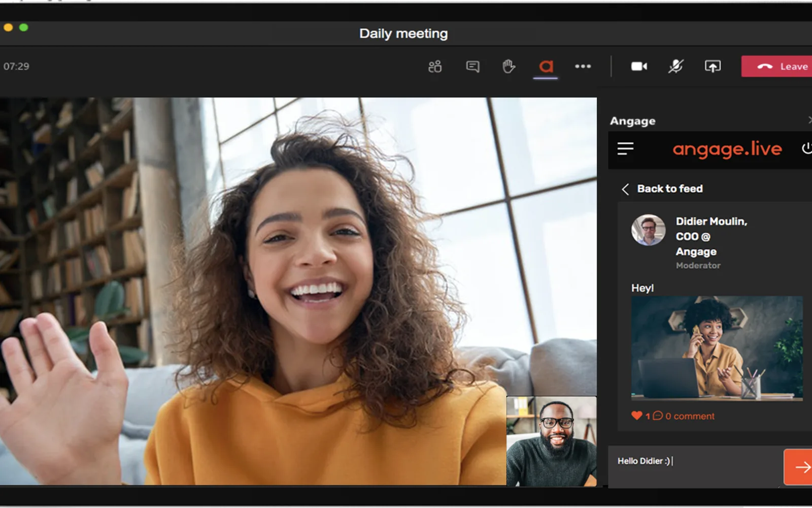This screenshot has width=812, height=508.
Task: Open Didier Moulin's profile avatar
Action: coord(648,230)
